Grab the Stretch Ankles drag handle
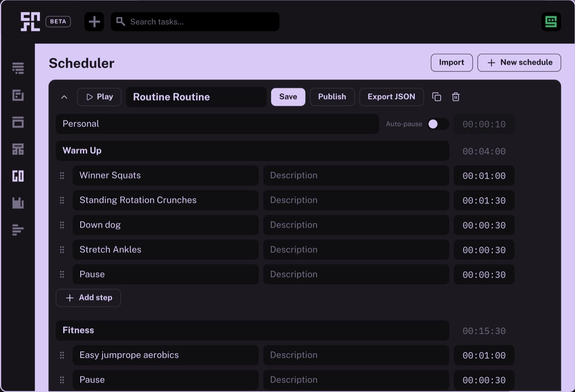The height and width of the screenshot is (392, 575). [62, 250]
